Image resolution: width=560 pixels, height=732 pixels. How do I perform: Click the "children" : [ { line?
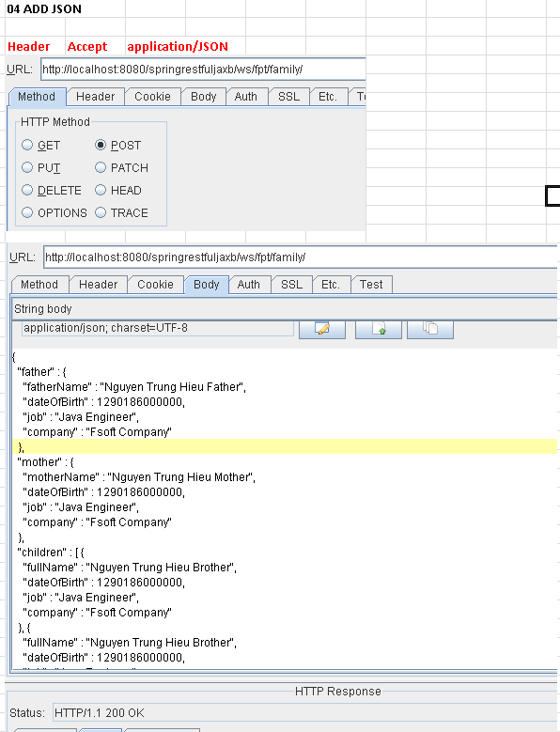pyautogui.click(x=51, y=553)
